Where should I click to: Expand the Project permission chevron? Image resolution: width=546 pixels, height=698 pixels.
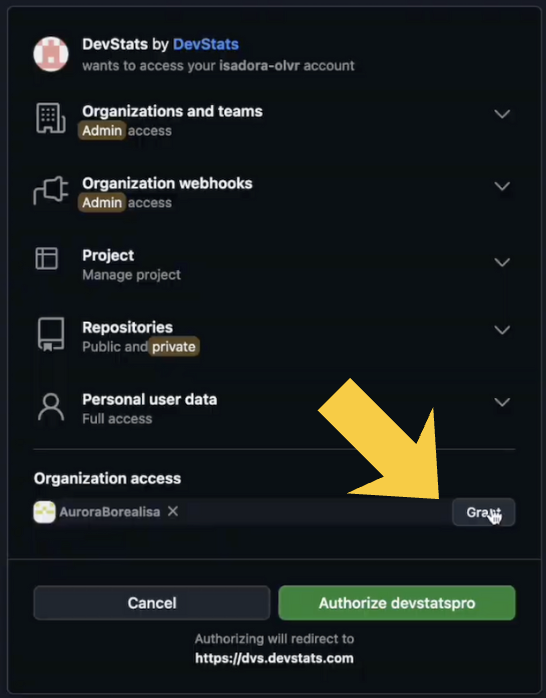point(502,263)
